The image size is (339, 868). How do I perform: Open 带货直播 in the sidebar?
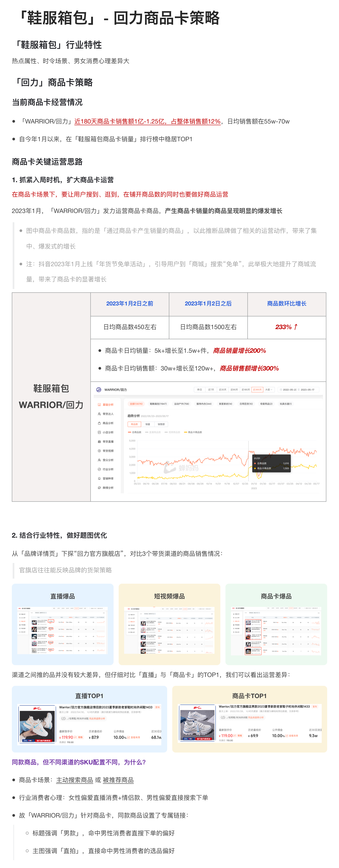(106, 441)
